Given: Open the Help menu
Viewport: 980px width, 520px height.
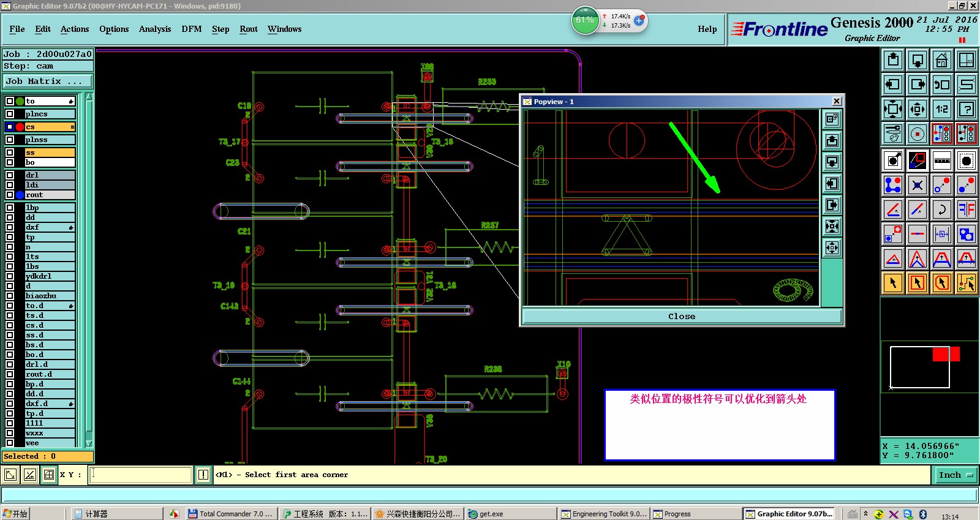Looking at the screenshot, I should click(707, 29).
